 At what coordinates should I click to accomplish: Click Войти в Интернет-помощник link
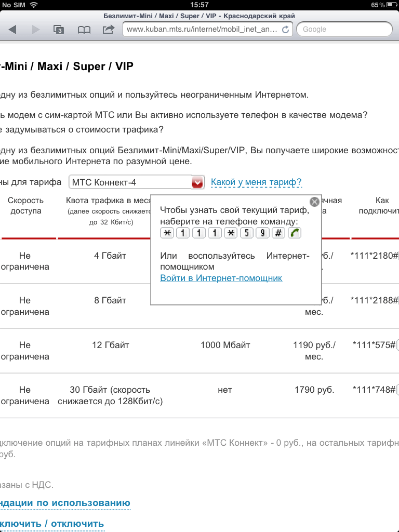pyautogui.click(x=221, y=278)
